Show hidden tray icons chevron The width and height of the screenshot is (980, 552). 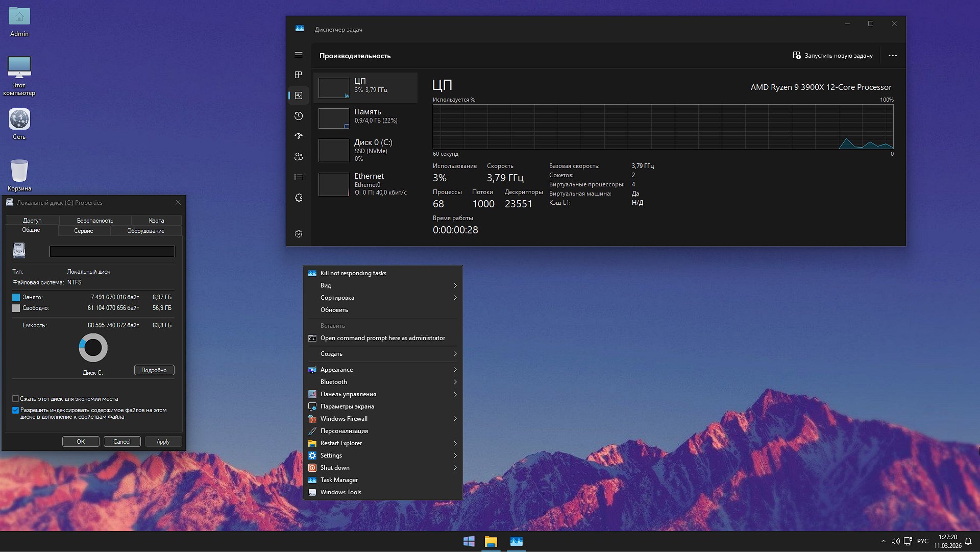click(x=884, y=541)
